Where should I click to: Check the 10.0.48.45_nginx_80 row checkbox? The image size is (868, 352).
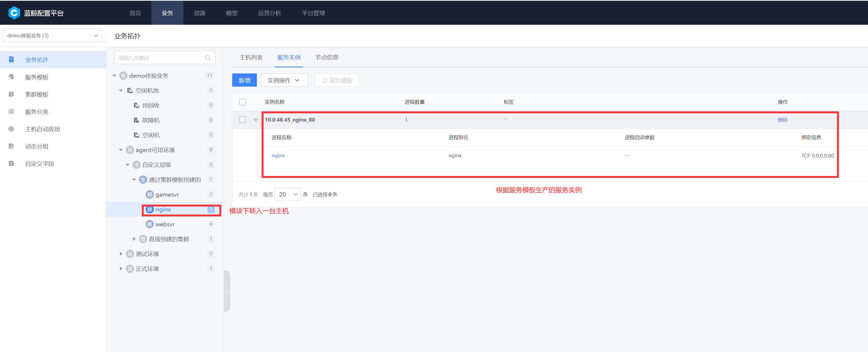[243, 120]
